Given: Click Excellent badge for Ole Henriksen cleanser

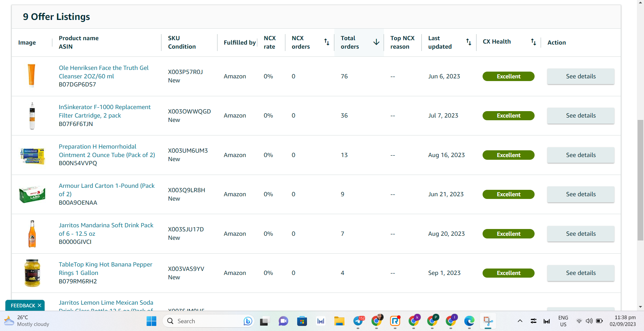Looking at the screenshot, I should click(x=508, y=76).
